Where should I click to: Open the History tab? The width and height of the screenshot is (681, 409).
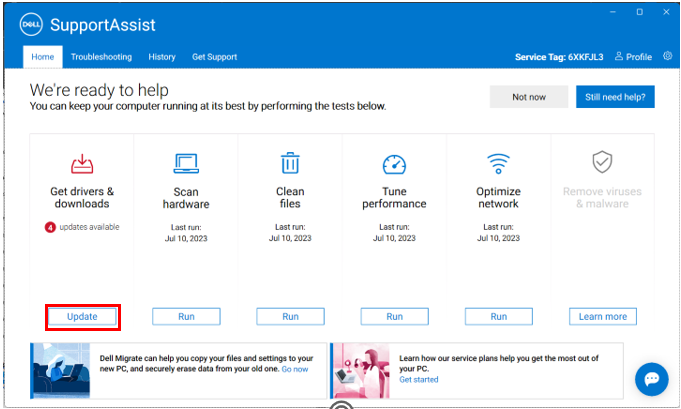[x=162, y=57]
